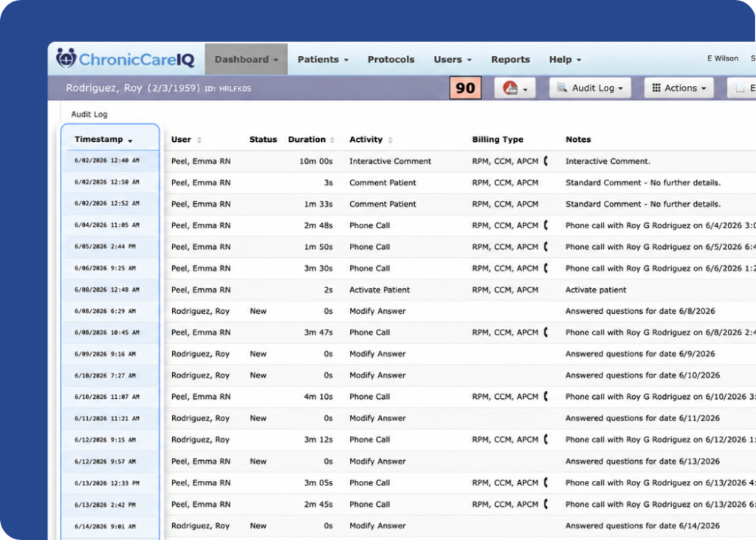Click the Actions grid icon
756x540 pixels.
(x=656, y=88)
